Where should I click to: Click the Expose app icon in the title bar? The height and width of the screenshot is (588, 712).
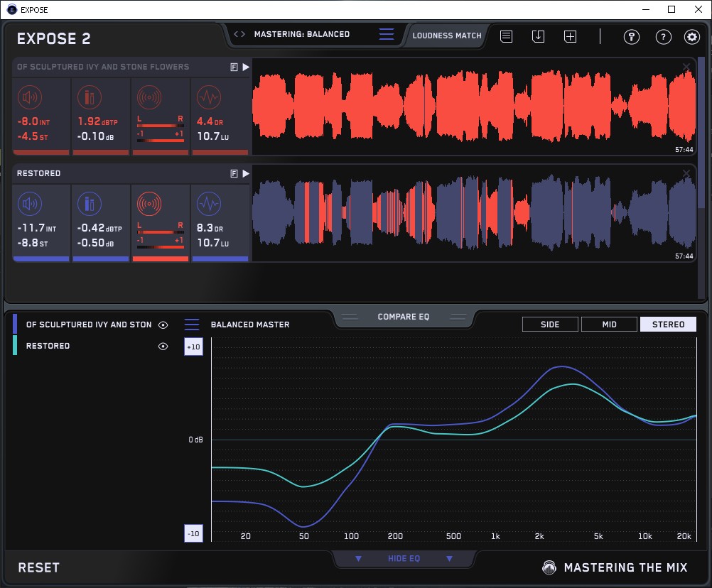[12, 9]
